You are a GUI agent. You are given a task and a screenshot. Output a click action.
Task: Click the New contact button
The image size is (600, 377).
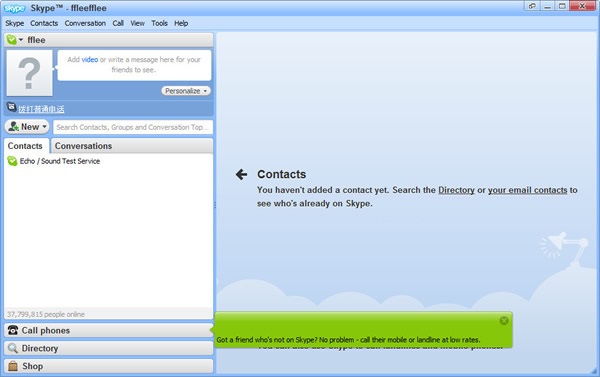tap(27, 127)
